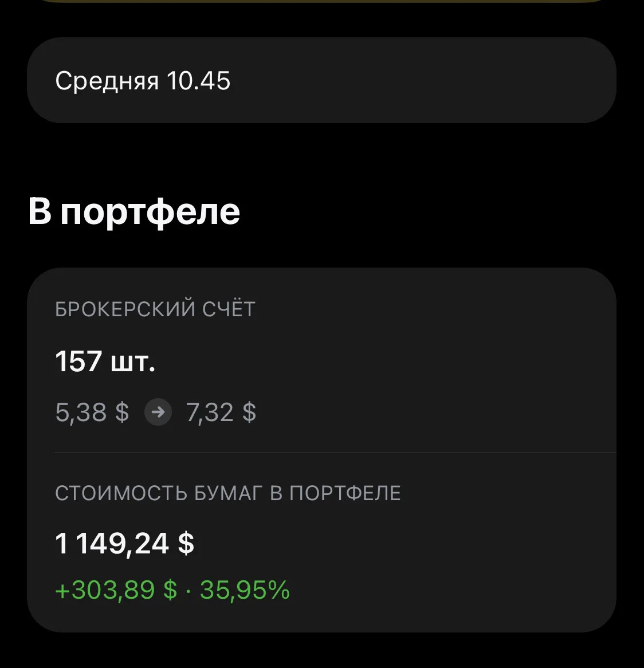Click the divider line under the prices
This screenshot has width=644, height=668.
[x=335, y=453]
